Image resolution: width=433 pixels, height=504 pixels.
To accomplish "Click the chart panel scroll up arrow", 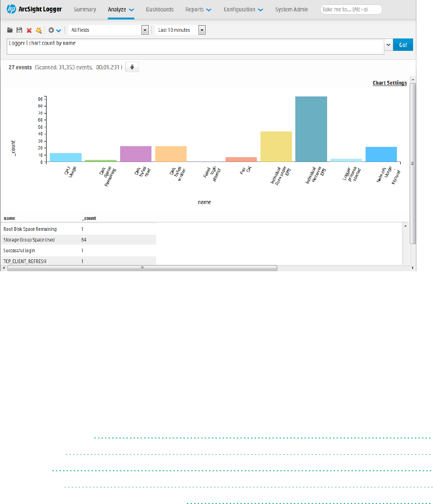I will pyautogui.click(x=413, y=79).
